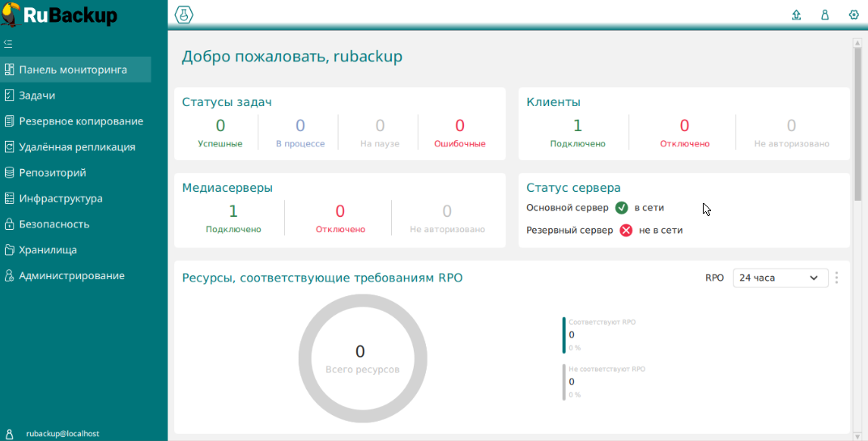Open the RPO 24 часа dropdown

(x=780, y=278)
